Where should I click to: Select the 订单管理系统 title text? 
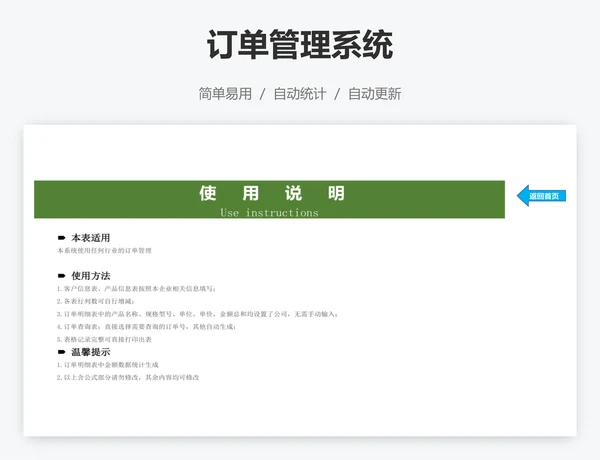tap(300, 44)
